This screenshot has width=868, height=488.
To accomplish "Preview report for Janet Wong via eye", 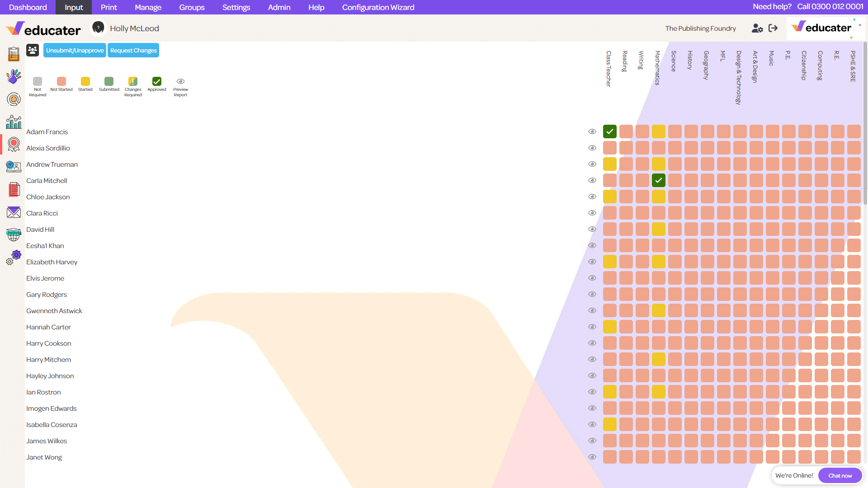I will (x=592, y=457).
